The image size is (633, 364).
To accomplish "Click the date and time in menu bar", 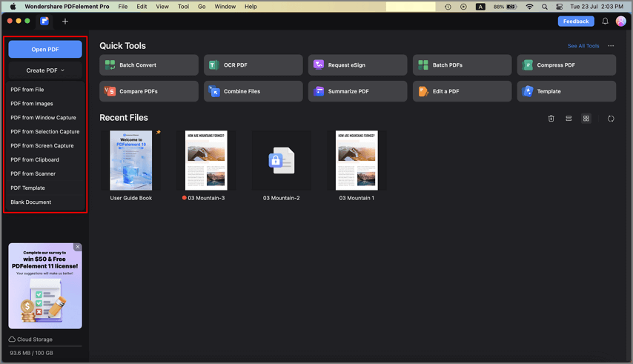I will [596, 7].
